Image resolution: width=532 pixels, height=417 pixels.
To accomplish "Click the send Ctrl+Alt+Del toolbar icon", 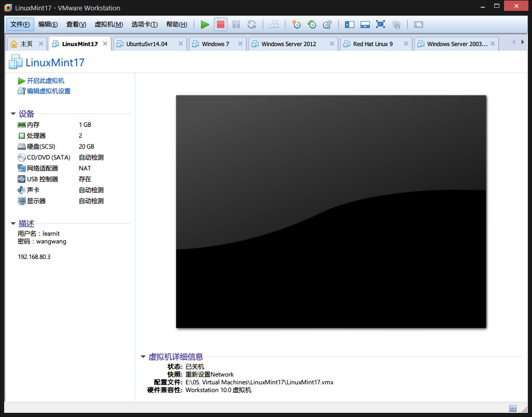I will 274,24.
